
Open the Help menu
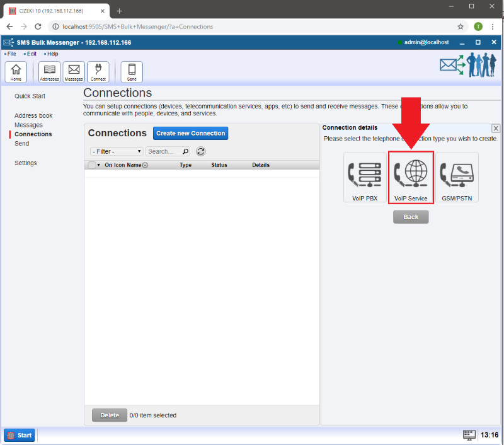tap(52, 54)
